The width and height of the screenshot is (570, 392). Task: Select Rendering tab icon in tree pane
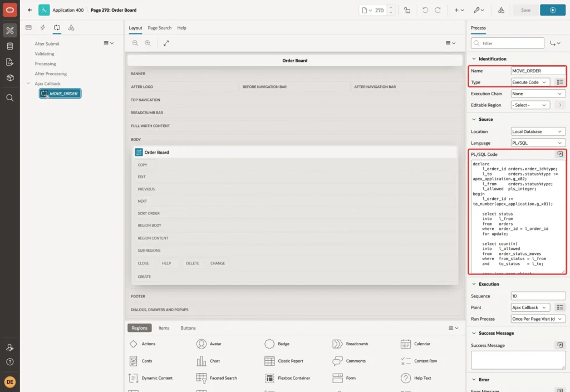tap(29, 28)
